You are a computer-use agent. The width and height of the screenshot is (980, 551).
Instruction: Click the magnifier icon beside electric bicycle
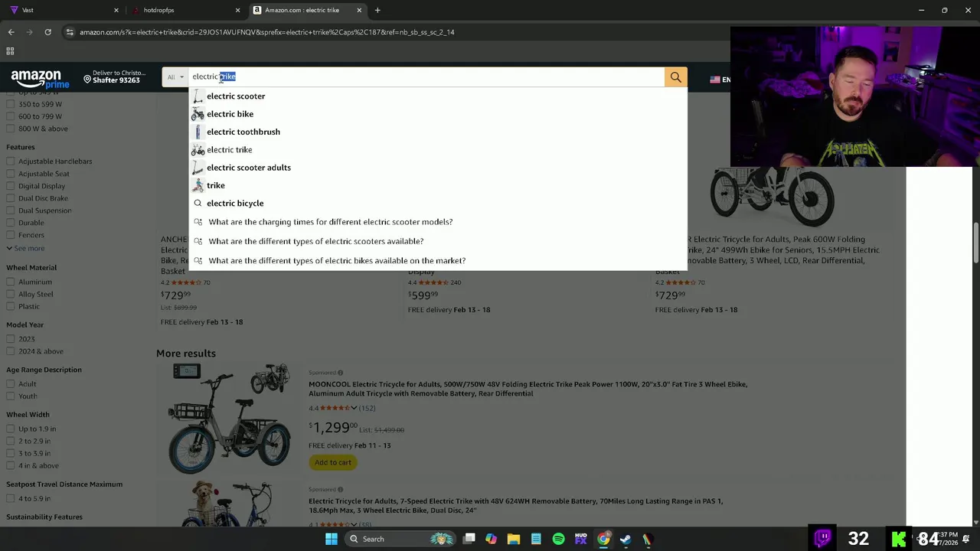click(x=198, y=204)
